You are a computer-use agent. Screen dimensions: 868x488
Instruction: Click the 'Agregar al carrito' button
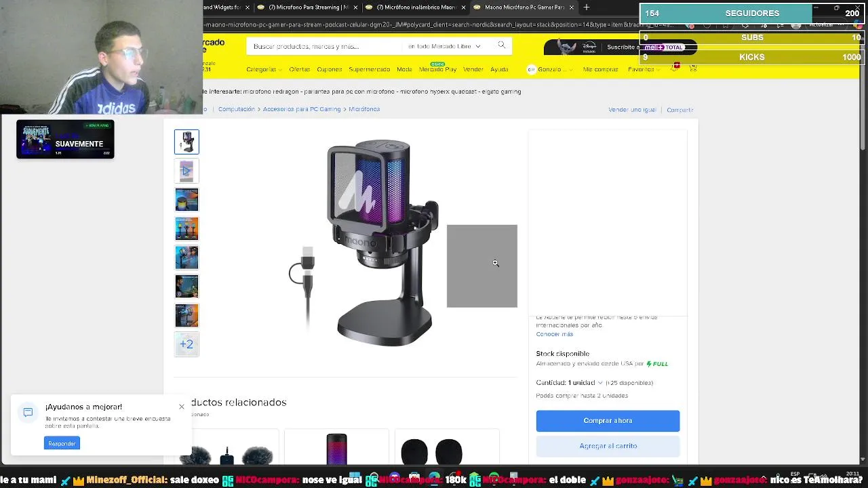[x=608, y=446]
